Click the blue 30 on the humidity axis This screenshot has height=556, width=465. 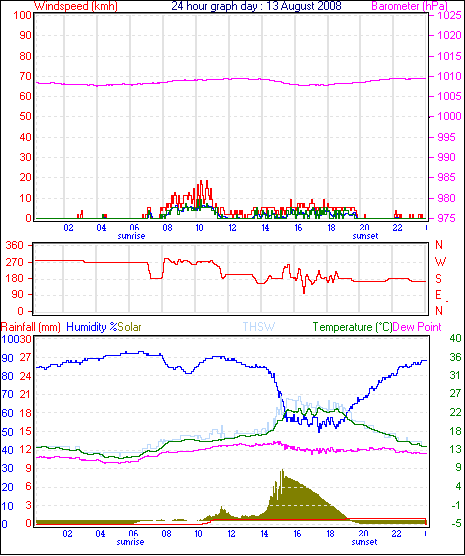pyautogui.click(x=7, y=468)
